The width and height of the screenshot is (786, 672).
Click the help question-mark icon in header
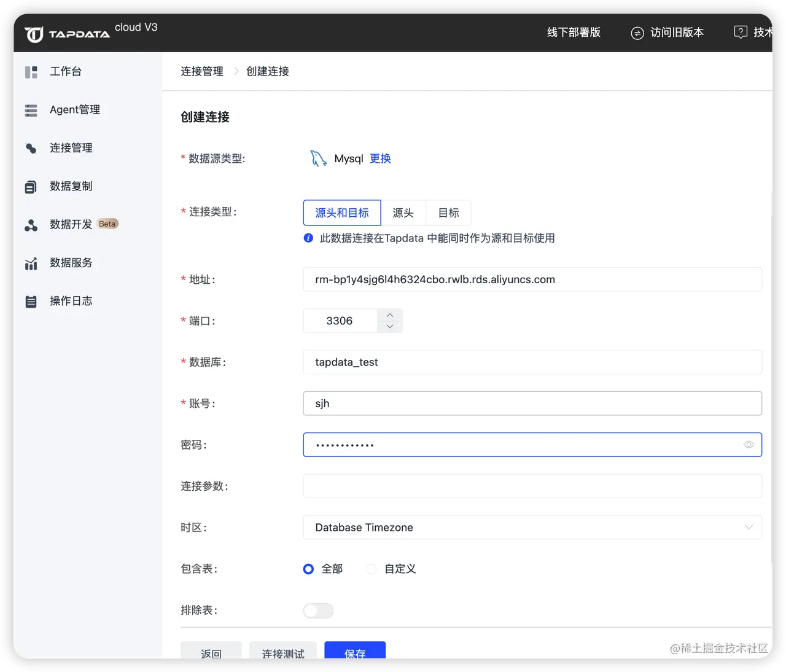(x=741, y=32)
